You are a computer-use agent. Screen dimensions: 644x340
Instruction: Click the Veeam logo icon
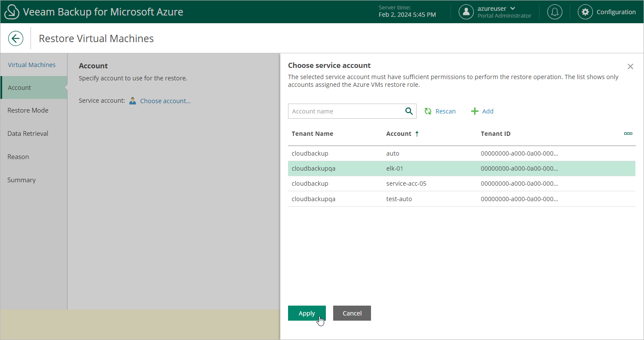click(12, 12)
